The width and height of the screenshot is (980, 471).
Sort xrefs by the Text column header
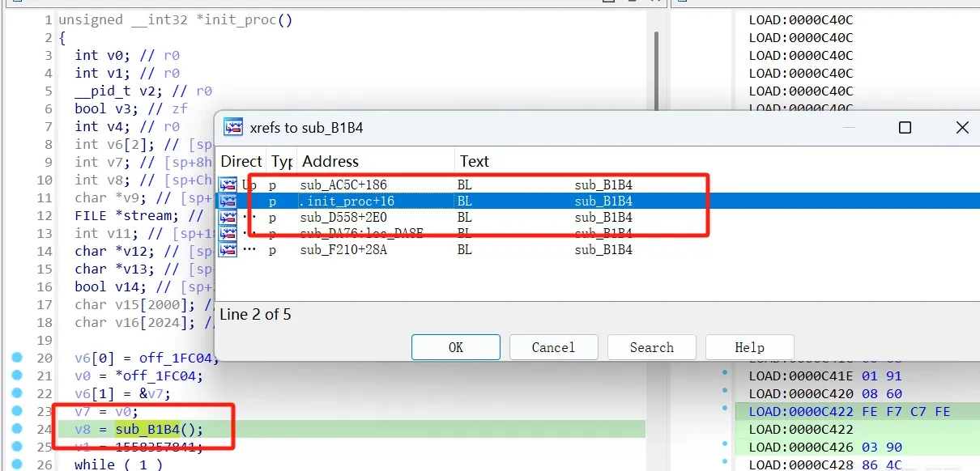click(474, 161)
